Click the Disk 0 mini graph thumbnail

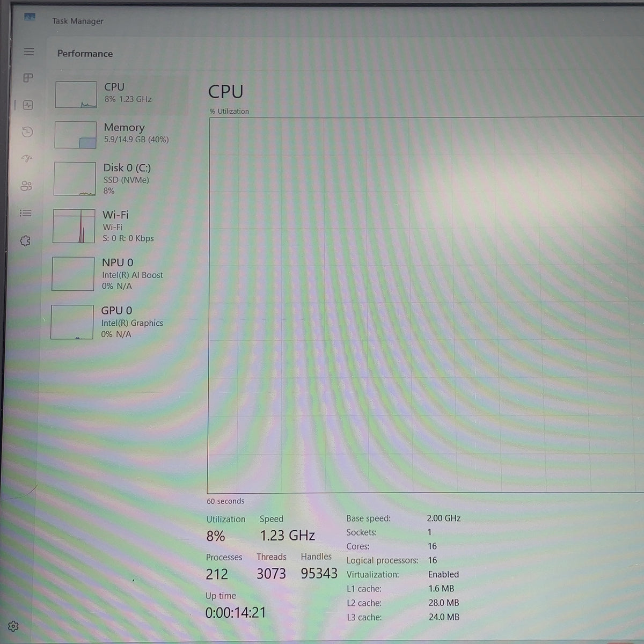pyautogui.click(x=75, y=179)
